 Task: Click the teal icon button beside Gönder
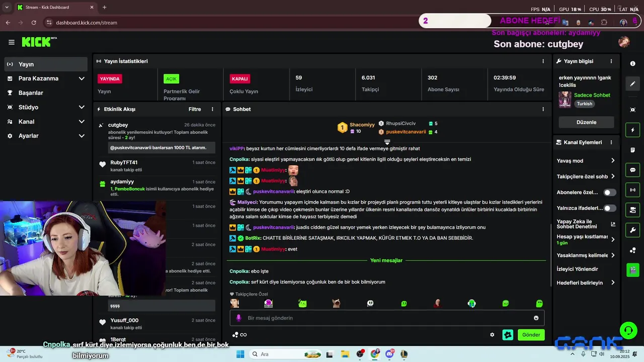click(x=508, y=335)
